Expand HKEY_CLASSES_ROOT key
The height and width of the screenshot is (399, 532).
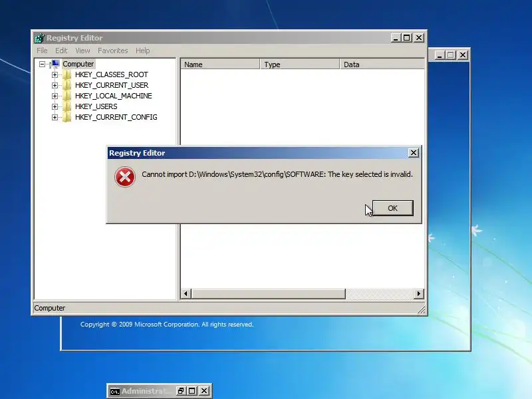coord(55,74)
